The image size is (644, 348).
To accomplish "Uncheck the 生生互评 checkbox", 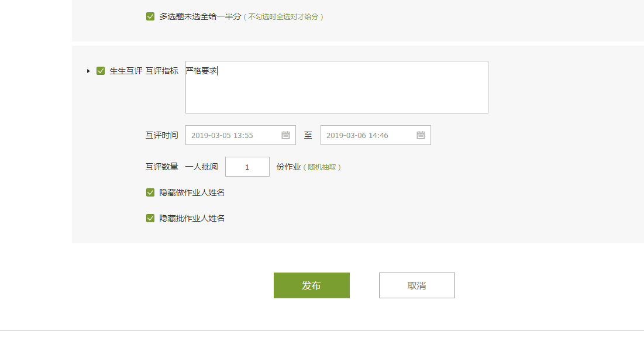I will coord(101,71).
